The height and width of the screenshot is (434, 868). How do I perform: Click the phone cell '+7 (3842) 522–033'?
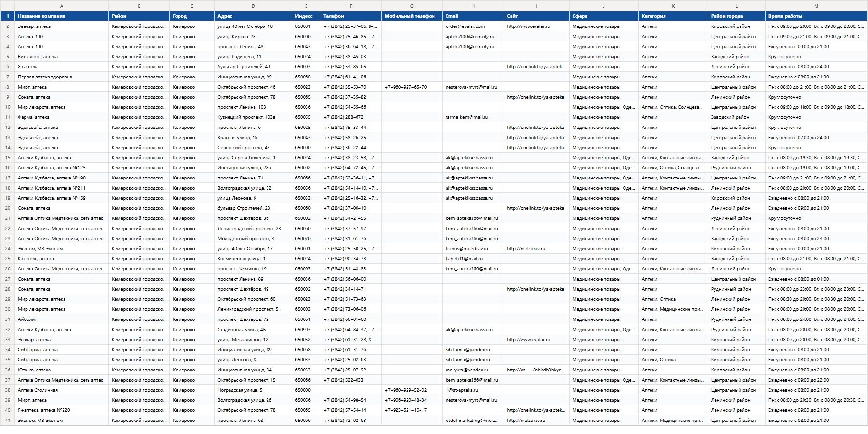[351, 380]
